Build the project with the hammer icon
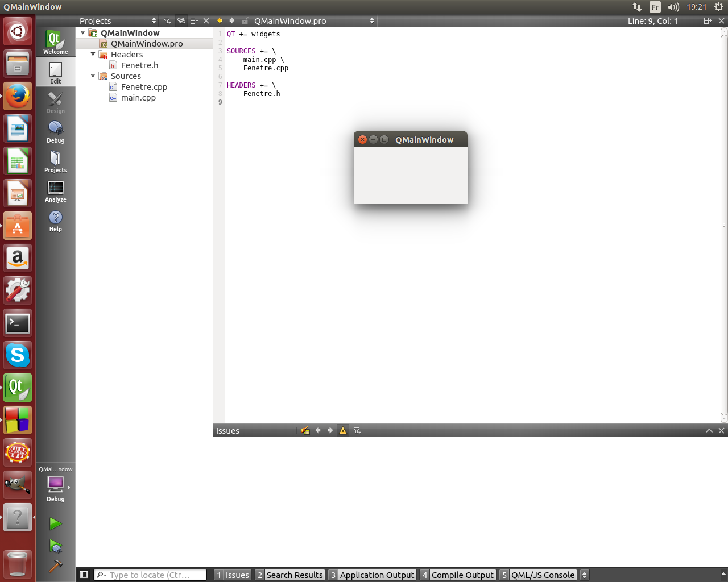 [x=55, y=567]
